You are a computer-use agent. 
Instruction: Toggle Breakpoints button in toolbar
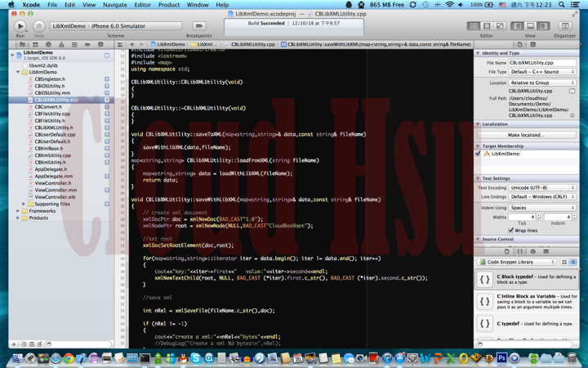(199, 26)
